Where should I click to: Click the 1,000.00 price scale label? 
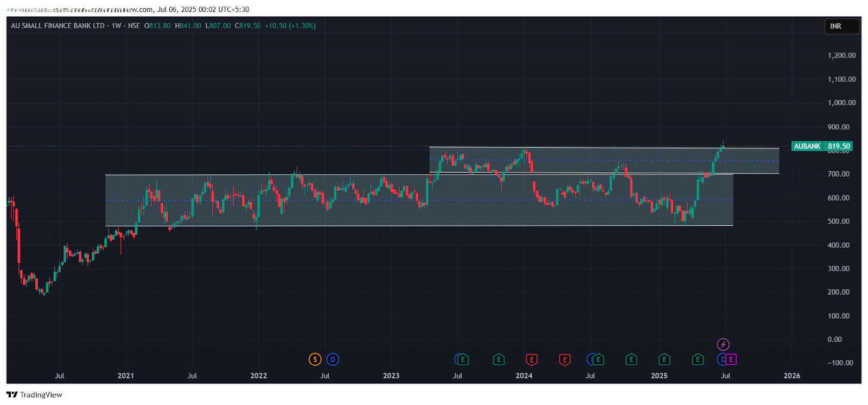coord(842,102)
